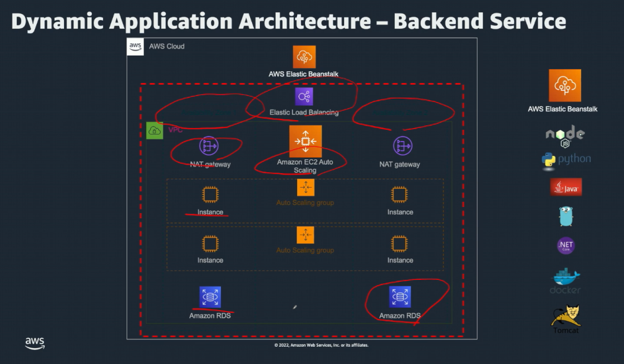Click the Node.js logo
Viewport: 624px width, 364px height.
[x=564, y=135]
